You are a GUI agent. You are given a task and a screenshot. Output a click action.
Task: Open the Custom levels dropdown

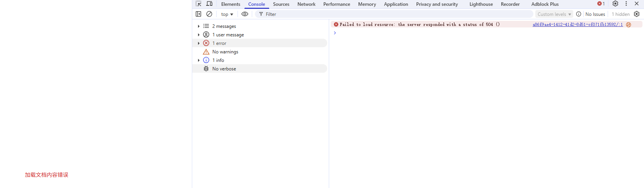554,14
